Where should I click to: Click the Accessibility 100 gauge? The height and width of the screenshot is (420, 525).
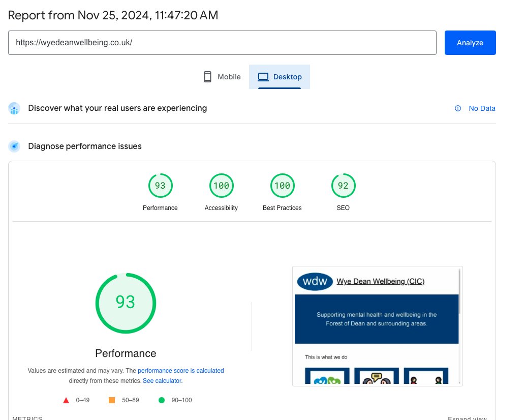221,186
